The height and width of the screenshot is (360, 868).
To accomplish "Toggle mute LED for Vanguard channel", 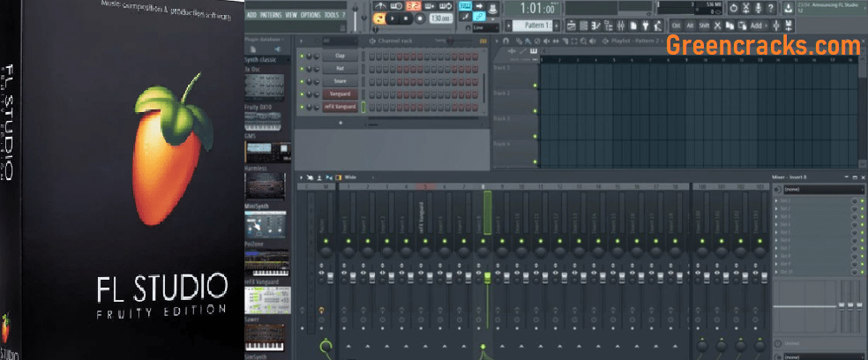I will tap(302, 94).
